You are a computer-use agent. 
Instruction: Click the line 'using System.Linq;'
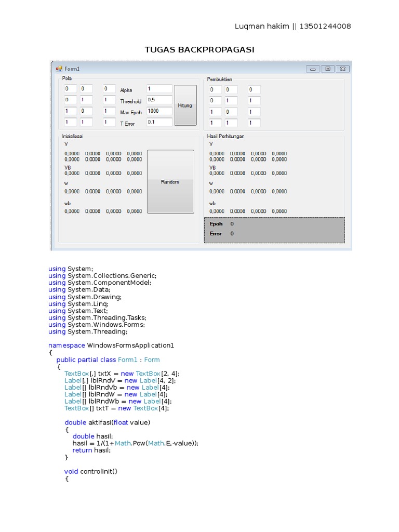coord(78,304)
